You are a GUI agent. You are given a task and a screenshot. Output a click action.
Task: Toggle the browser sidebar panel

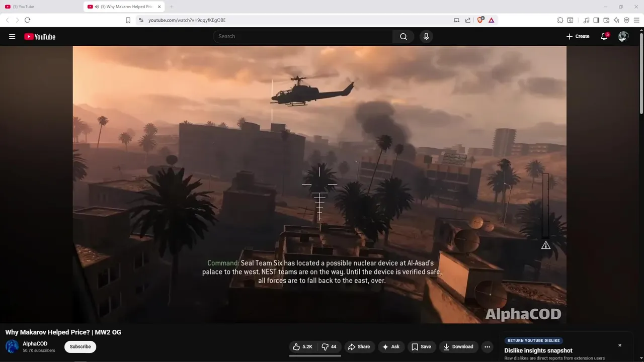click(x=596, y=20)
